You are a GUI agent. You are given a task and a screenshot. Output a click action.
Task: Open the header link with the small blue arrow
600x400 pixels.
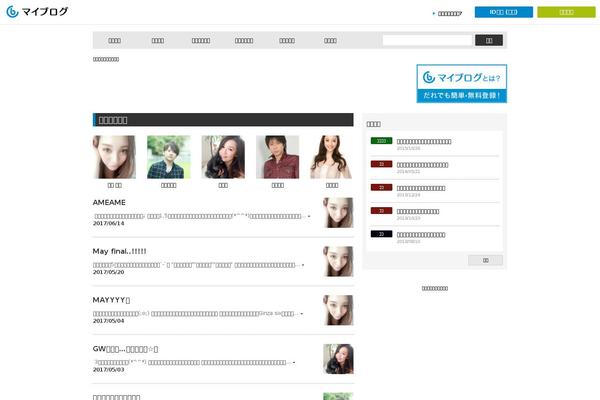[447, 13]
